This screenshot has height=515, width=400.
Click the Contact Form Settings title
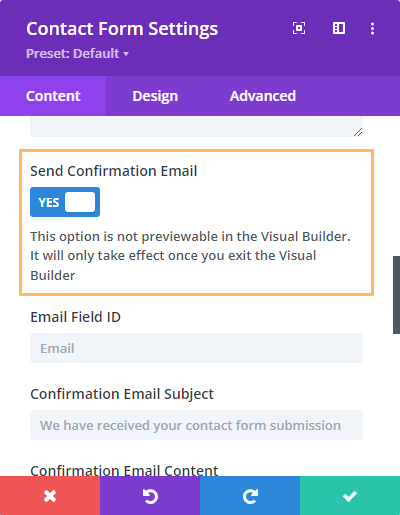point(122,29)
